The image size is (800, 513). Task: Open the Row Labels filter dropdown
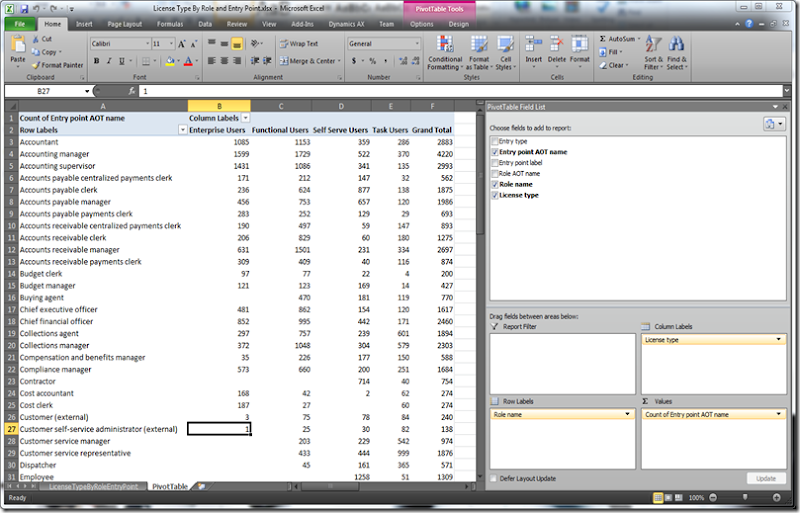point(182,130)
